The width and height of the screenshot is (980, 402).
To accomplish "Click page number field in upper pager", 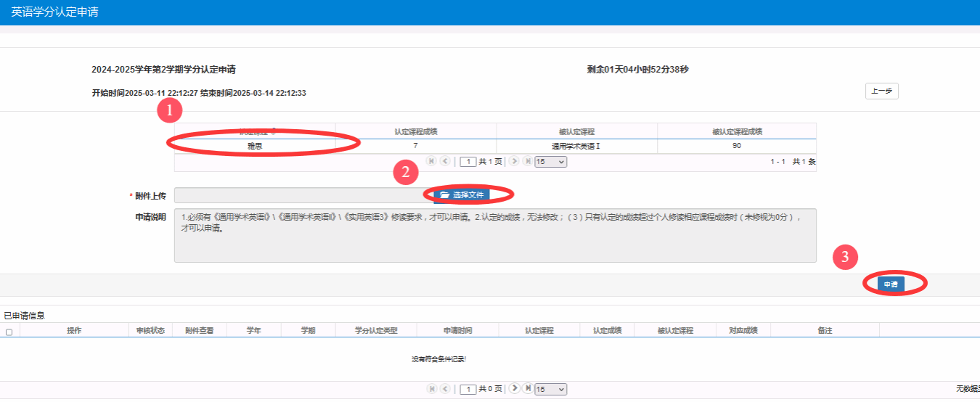I will coord(468,162).
